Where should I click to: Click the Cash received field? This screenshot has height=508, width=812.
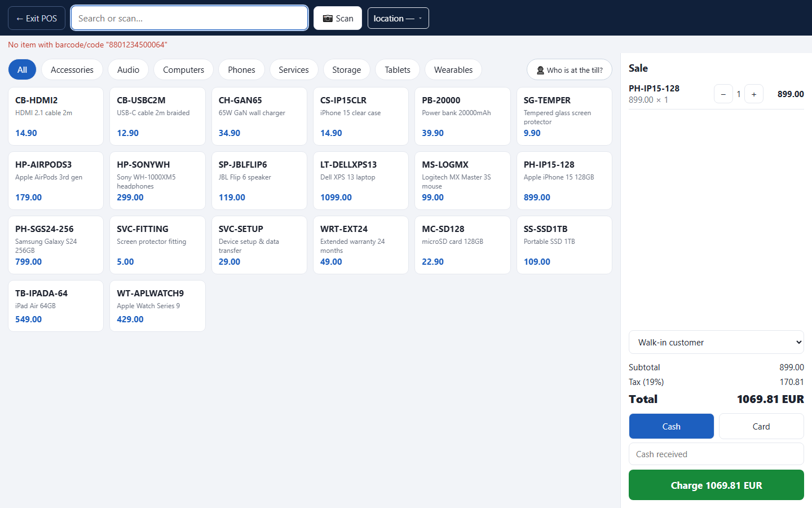(x=716, y=454)
